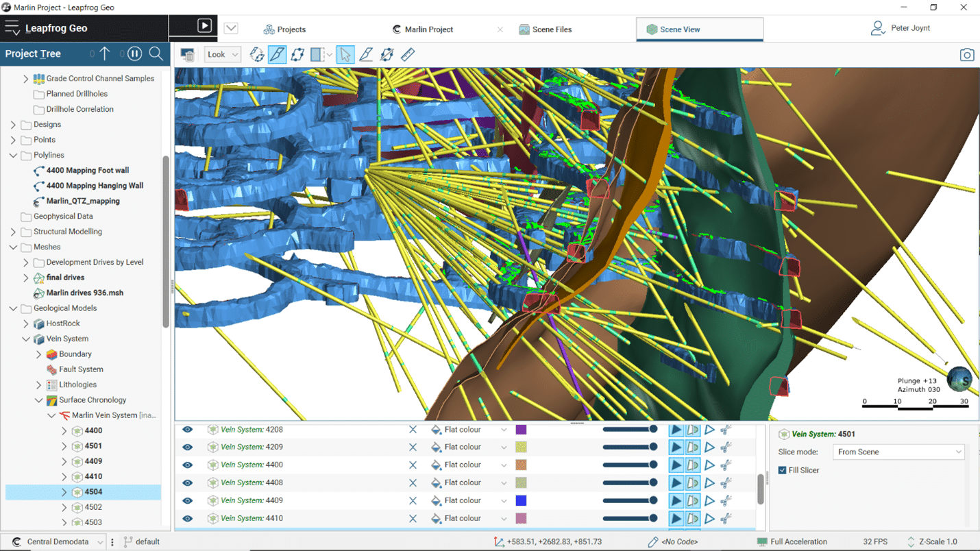This screenshot has width=980, height=551.
Task: Open the search in Project Tree
Action: pos(156,53)
